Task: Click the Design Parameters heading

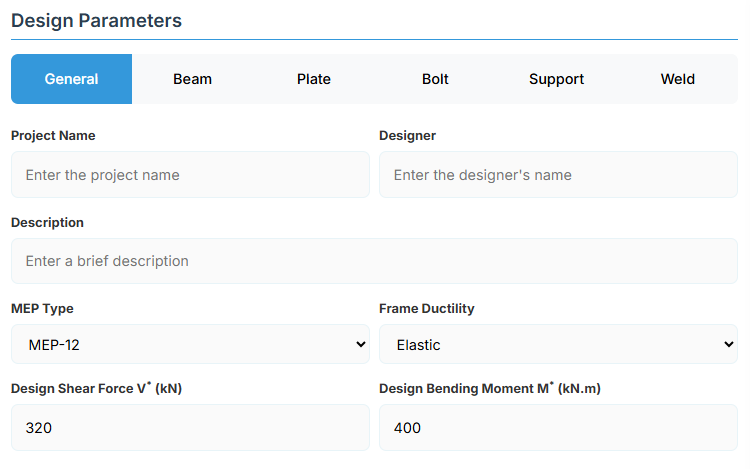Action: coord(96,20)
